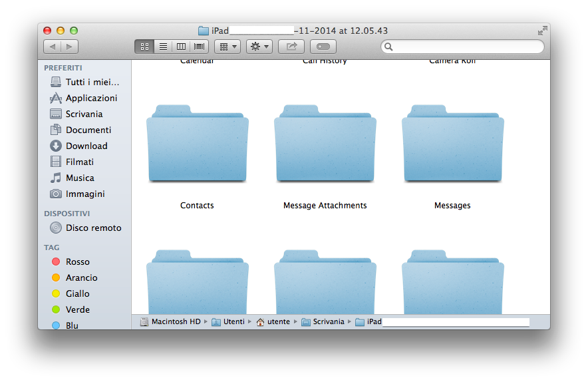Click the Contacts folder name label
Viewport: 588px width, 382px height.
coord(197,205)
